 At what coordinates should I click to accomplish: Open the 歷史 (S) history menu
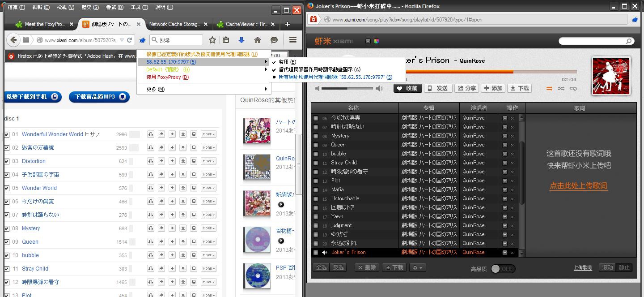point(90,7)
